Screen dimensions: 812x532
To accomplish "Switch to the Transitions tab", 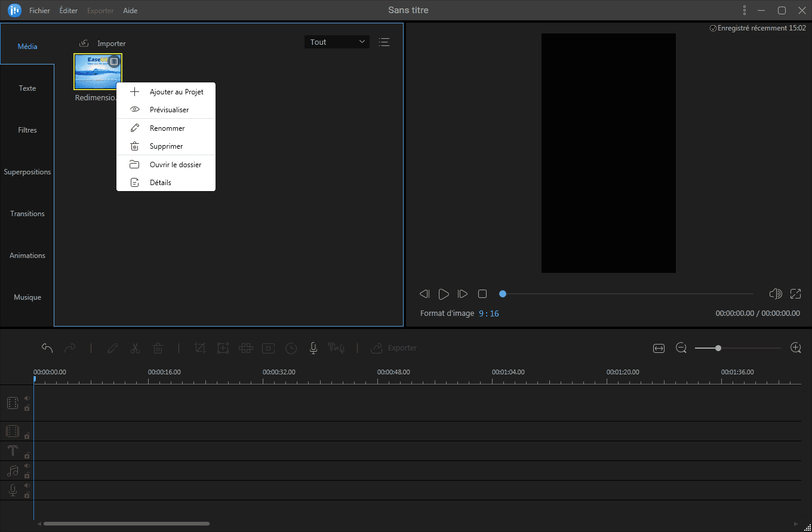I will (27, 214).
